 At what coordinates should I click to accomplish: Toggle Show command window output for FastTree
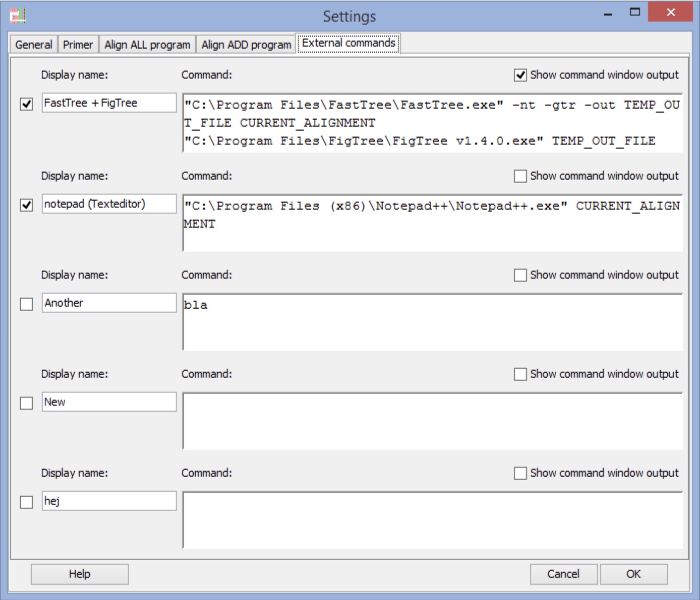pyautogui.click(x=520, y=75)
